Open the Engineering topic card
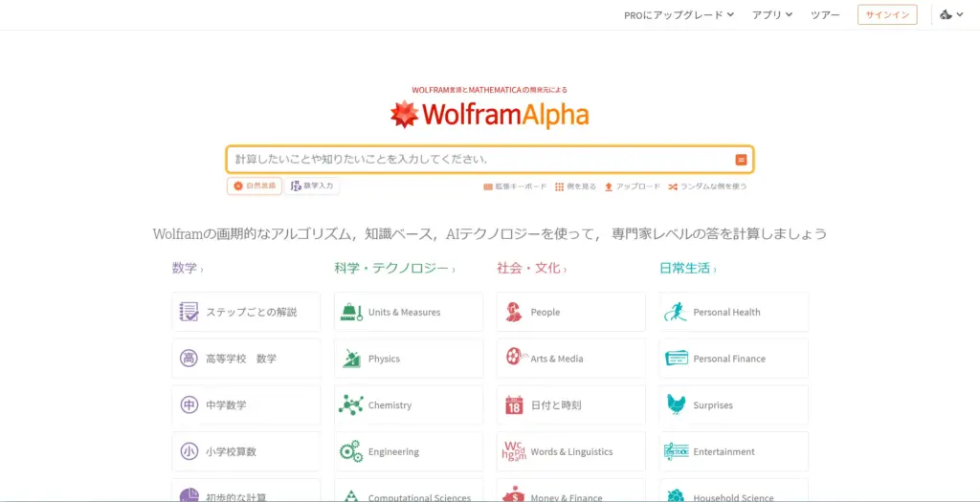This screenshot has width=980, height=502. pyautogui.click(x=409, y=451)
